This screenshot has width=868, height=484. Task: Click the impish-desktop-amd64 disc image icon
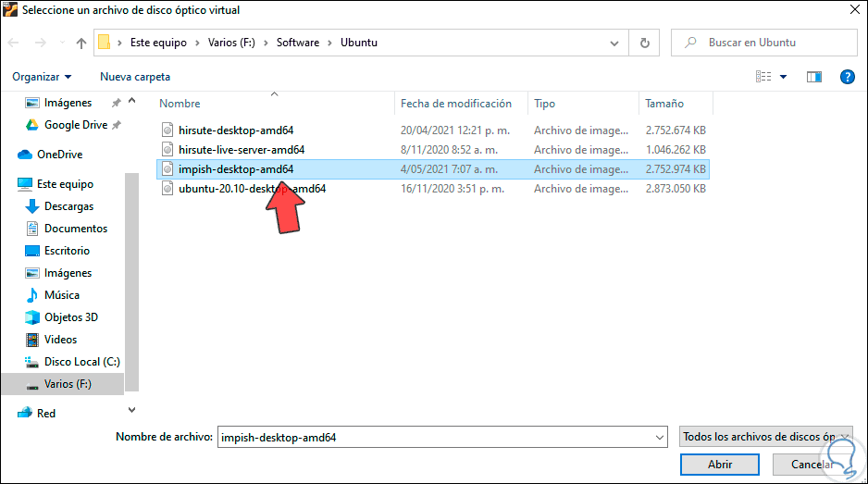click(167, 169)
